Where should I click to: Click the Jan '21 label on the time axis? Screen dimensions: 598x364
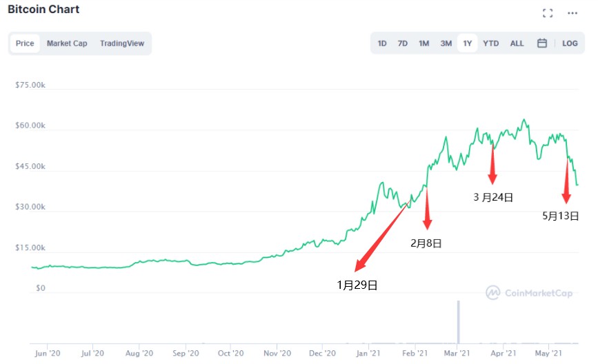(369, 353)
